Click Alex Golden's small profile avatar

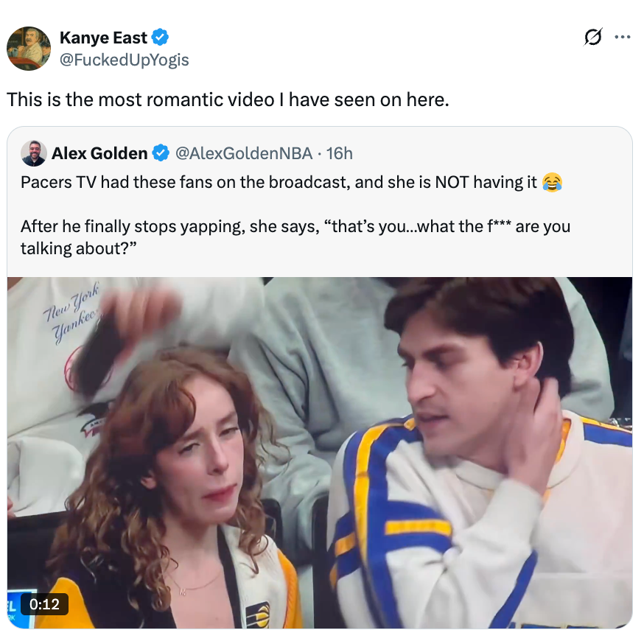coord(34,153)
